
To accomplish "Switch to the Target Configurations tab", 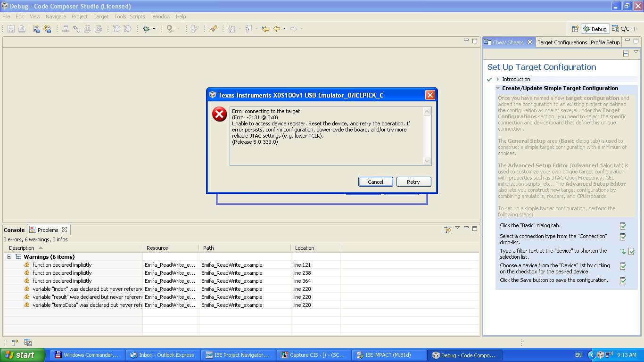I will pos(562,42).
